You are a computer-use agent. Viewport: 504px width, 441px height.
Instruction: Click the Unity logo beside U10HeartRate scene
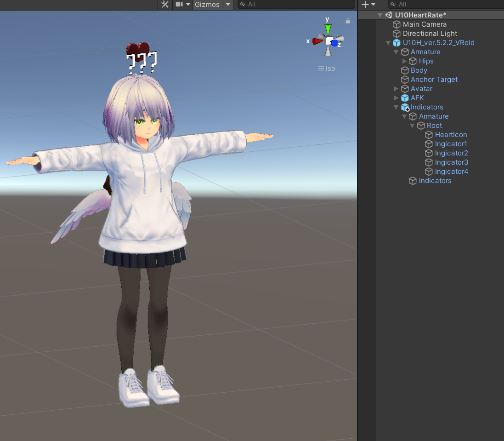[x=388, y=15]
